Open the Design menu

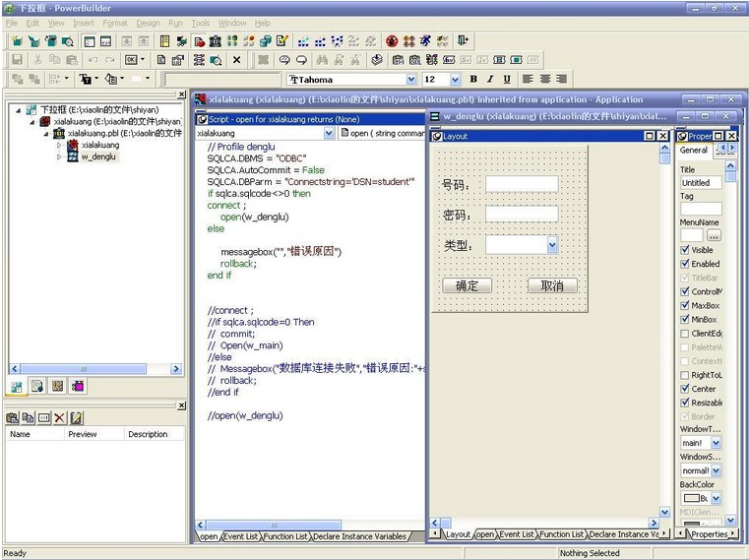click(148, 23)
